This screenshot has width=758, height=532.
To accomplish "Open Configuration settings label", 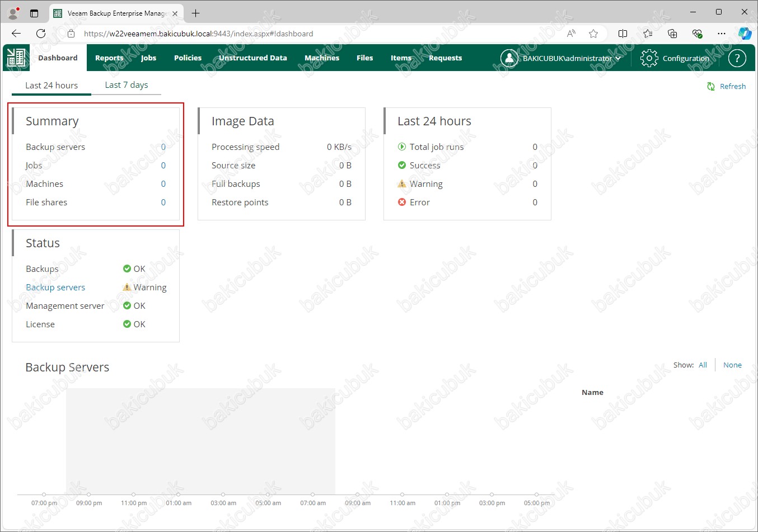I will (686, 58).
